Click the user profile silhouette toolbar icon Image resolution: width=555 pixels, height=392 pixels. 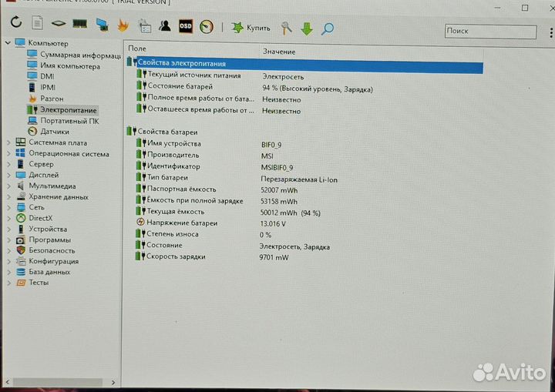[164, 27]
